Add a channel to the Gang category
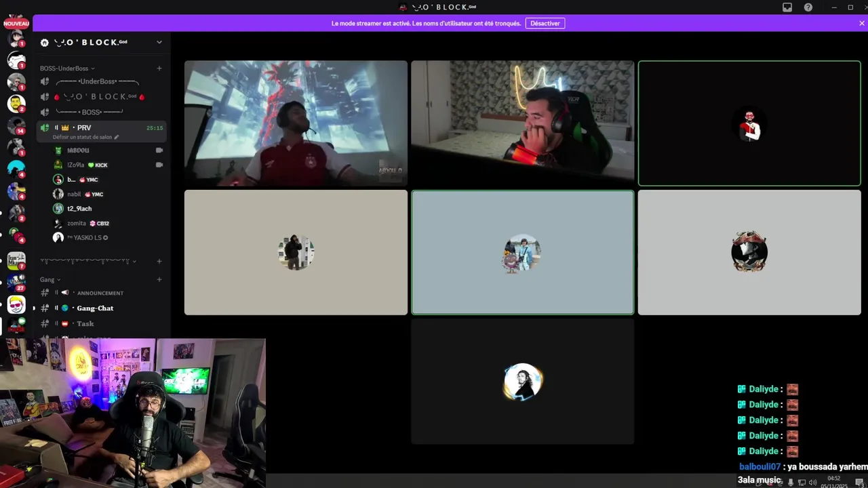868x488 pixels. point(159,279)
